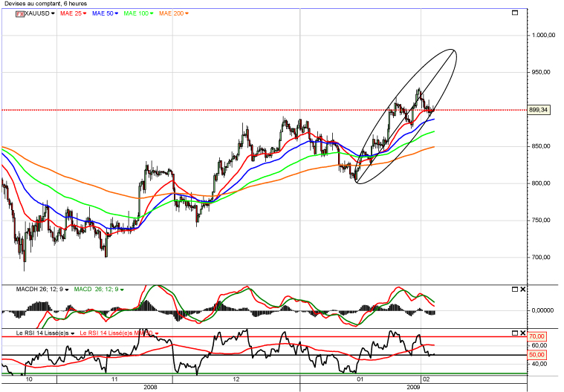Click the MACD 0,00000 axis label

[542, 310]
